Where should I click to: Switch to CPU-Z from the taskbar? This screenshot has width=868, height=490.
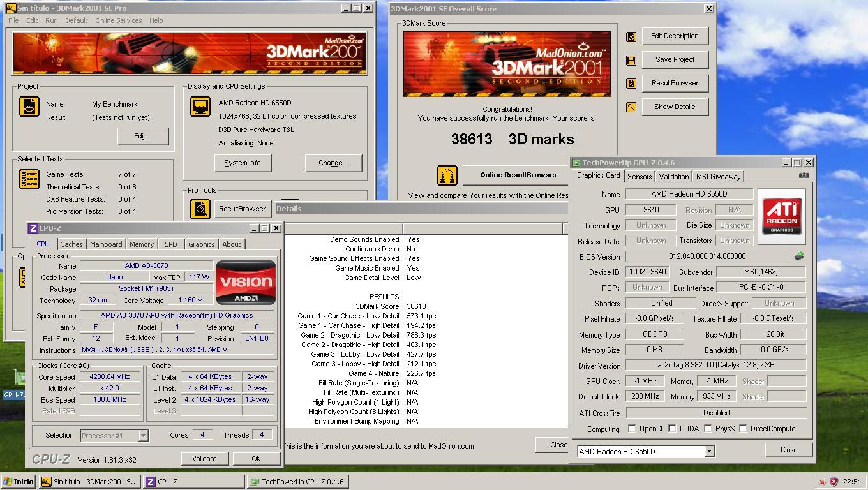194,482
